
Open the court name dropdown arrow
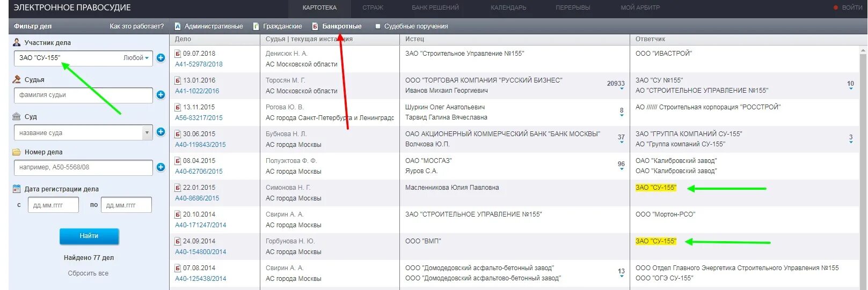tap(147, 132)
